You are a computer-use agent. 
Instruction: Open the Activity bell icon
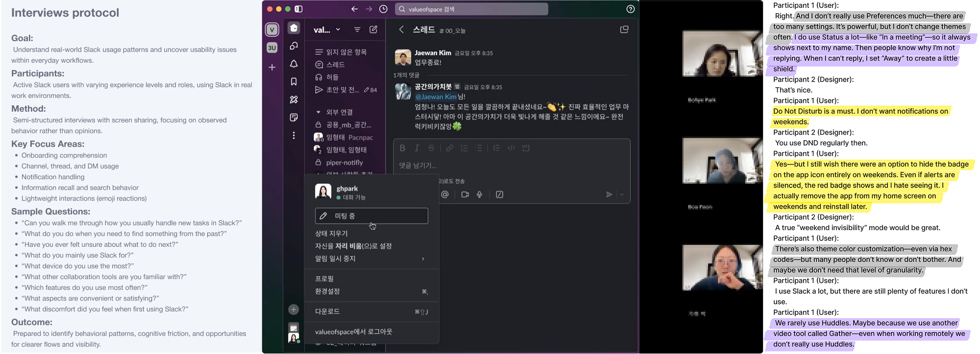(x=294, y=64)
